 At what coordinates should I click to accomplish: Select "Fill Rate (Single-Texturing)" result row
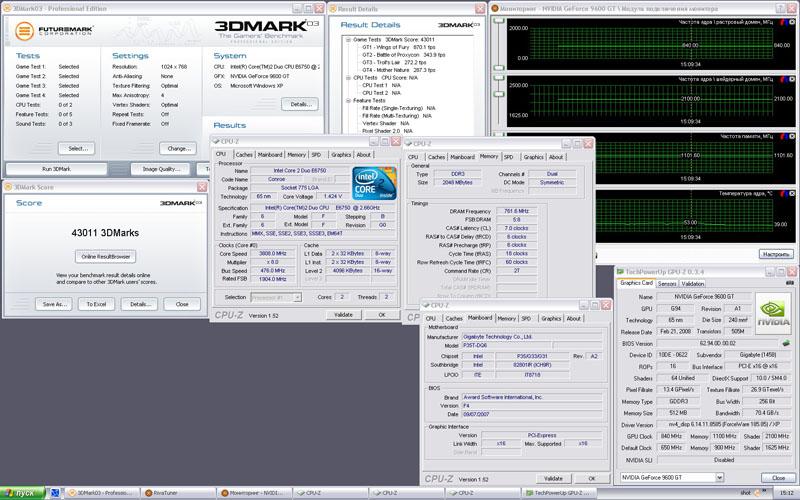pyautogui.click(x=398, y=108)
